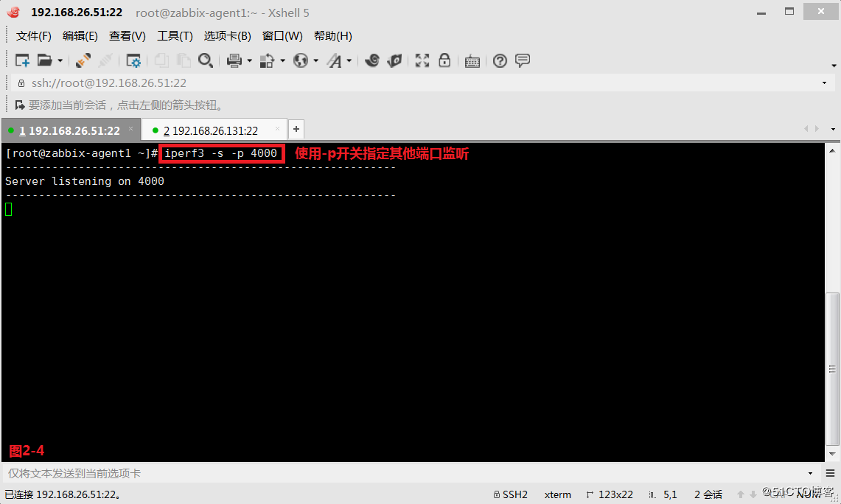
Task: Open the 帮助(H) menu
Action: pos(332,36)
